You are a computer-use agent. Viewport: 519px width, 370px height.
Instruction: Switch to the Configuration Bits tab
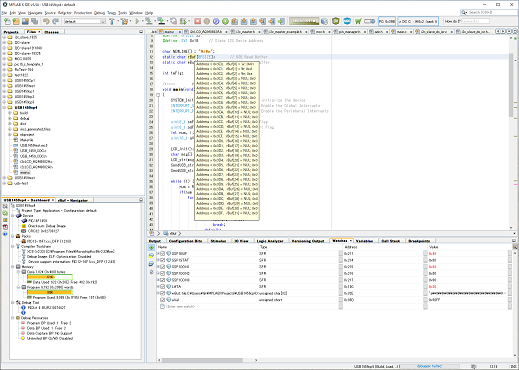186,241
